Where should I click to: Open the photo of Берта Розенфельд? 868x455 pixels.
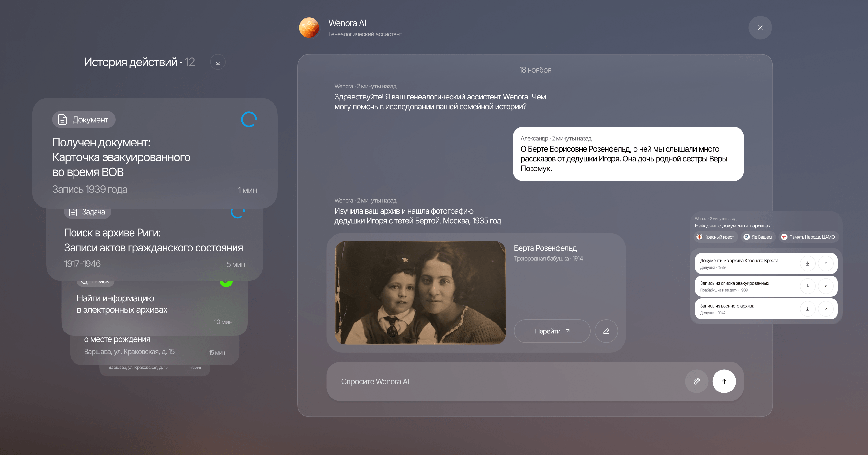(420, 293)
